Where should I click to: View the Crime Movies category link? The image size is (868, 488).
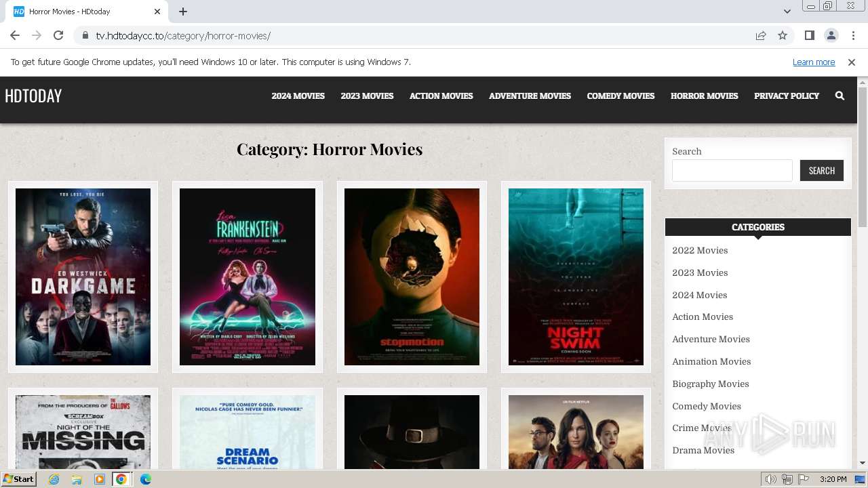coord(702,428)
